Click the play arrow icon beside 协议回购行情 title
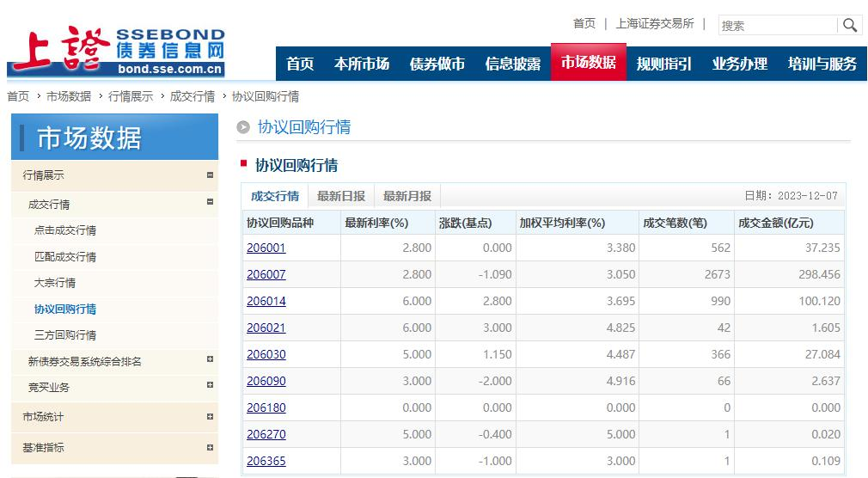 (243, 127)
